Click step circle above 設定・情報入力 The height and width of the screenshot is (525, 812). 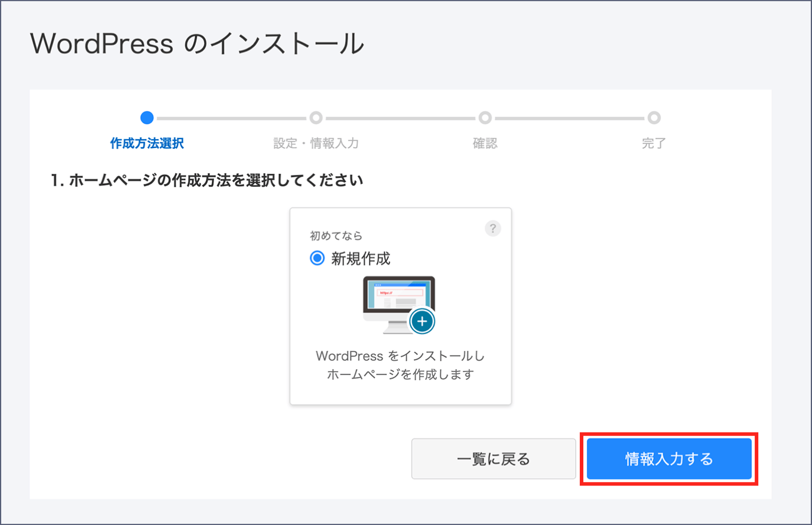(316, 118)
